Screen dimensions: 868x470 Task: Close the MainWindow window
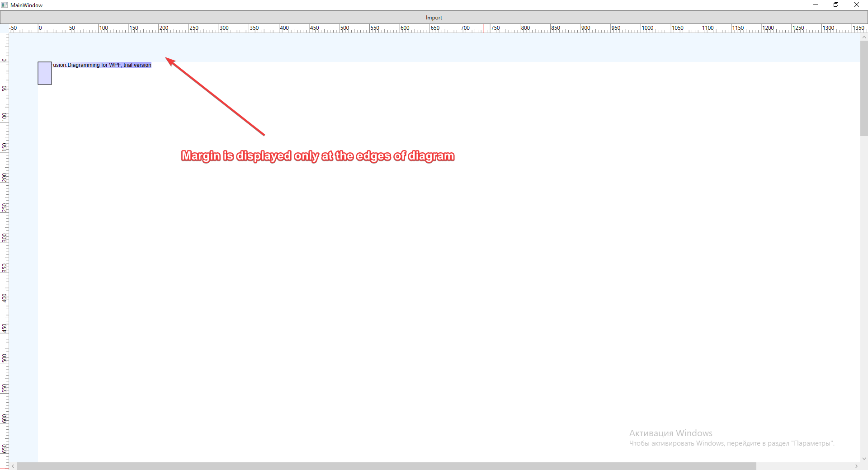click(856, 5)
